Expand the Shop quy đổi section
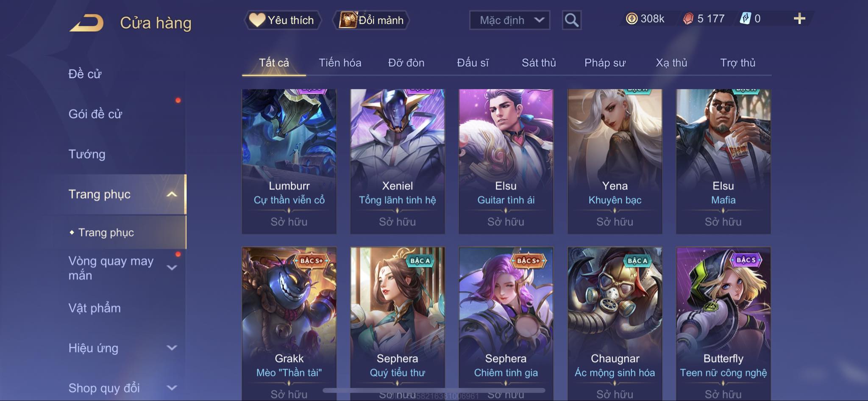The image size is (868, 401). click(x=172, y=388)
